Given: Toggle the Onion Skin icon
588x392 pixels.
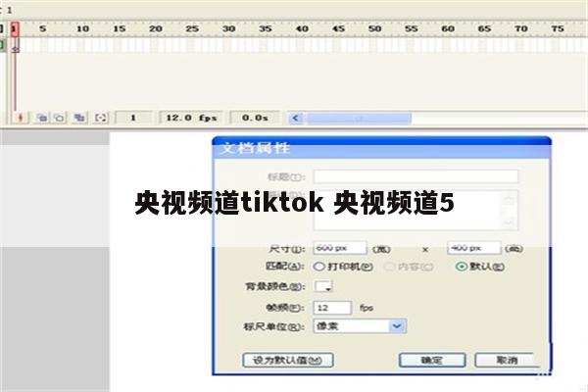Looking at the screenshot, I should (x=42, y=118).
